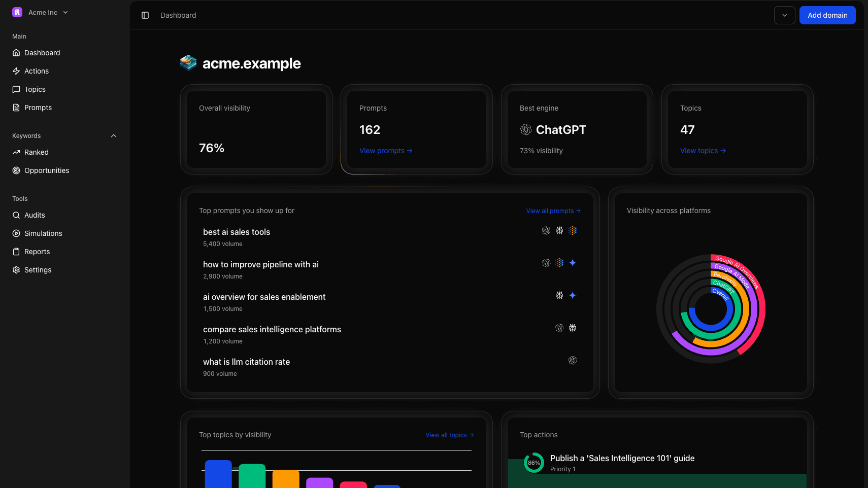Open Simulations play icon
Screen dimensions: 868x488
[x=16, y=233]
